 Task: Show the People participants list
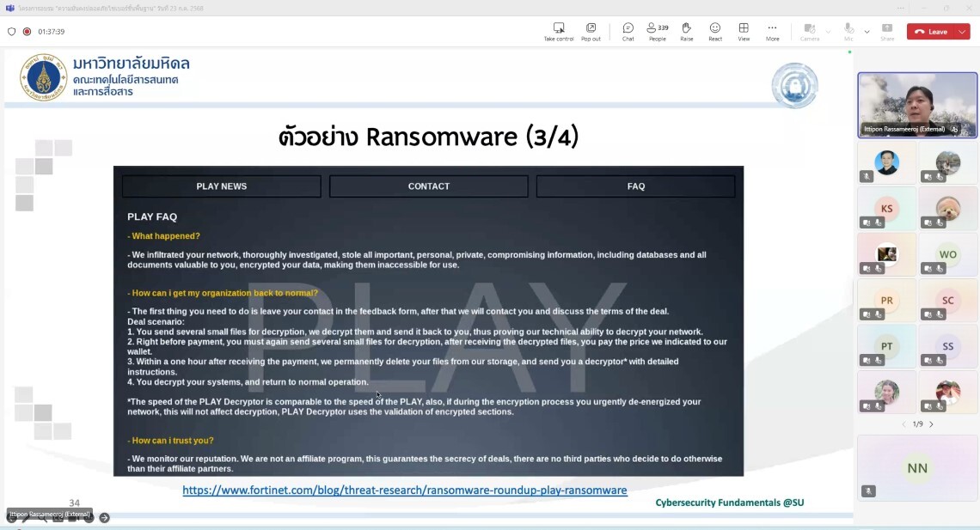pyautogui.click(x=658, y=32)
